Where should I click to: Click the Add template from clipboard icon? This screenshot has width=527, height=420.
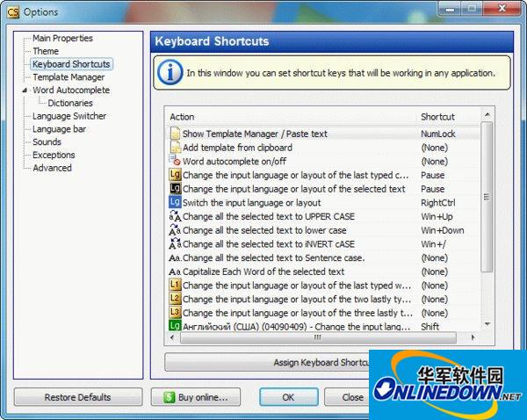[x=175, y=148]
